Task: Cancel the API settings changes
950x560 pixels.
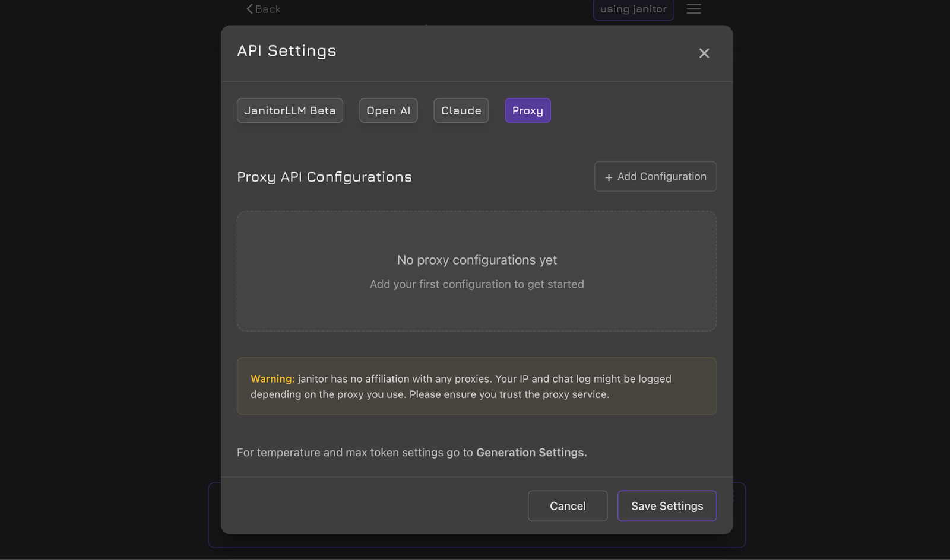Action: [568, 506]
